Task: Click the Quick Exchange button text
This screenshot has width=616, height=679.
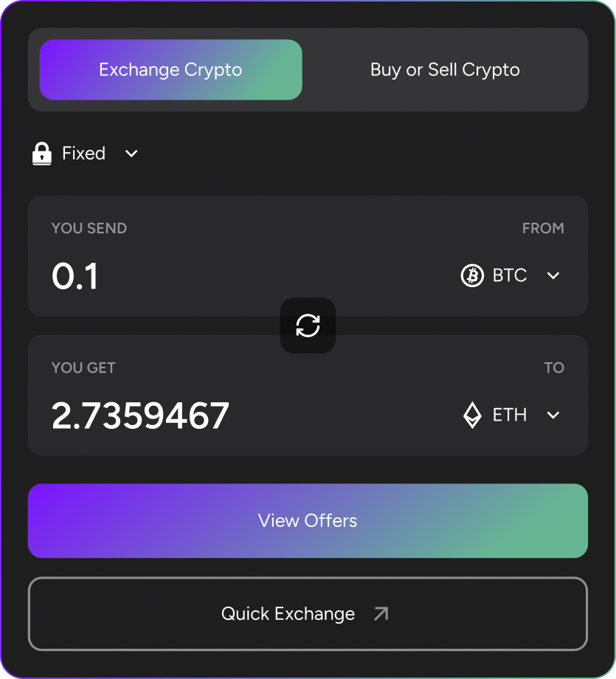Action: [x=288, y=614]
